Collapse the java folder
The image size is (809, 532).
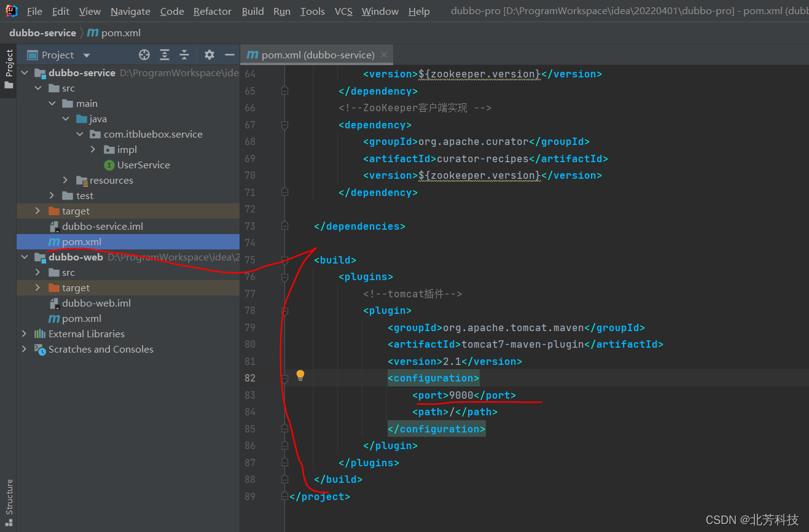tap(66, 119)
